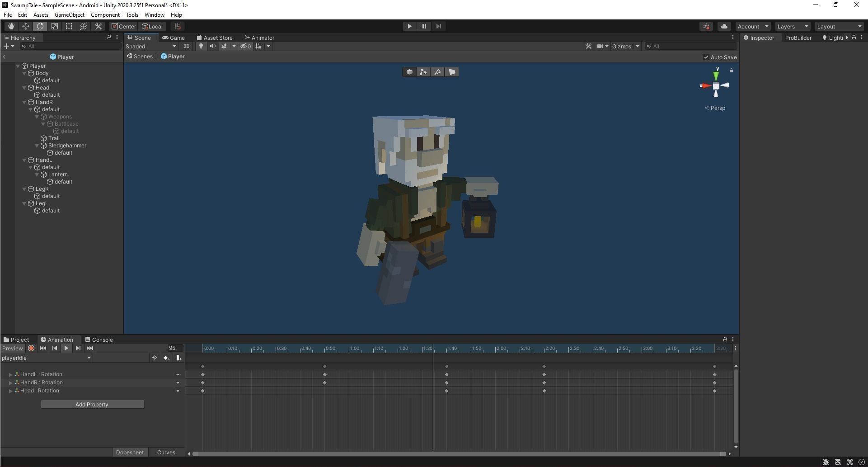Image resolution: width=868 pixels, height=467 pixels.
Task: Click timeline ruler at 2:00
Action: click(501, 348)
